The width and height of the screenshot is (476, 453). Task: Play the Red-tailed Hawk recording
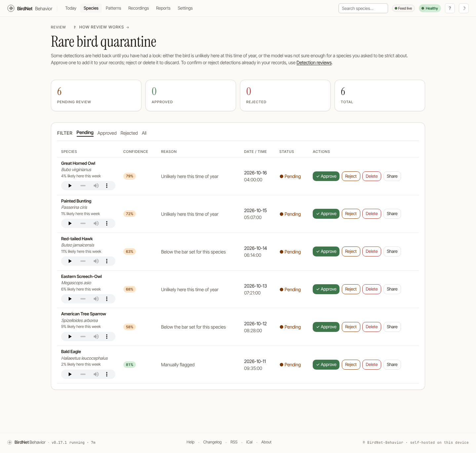[x=70, y=261]
